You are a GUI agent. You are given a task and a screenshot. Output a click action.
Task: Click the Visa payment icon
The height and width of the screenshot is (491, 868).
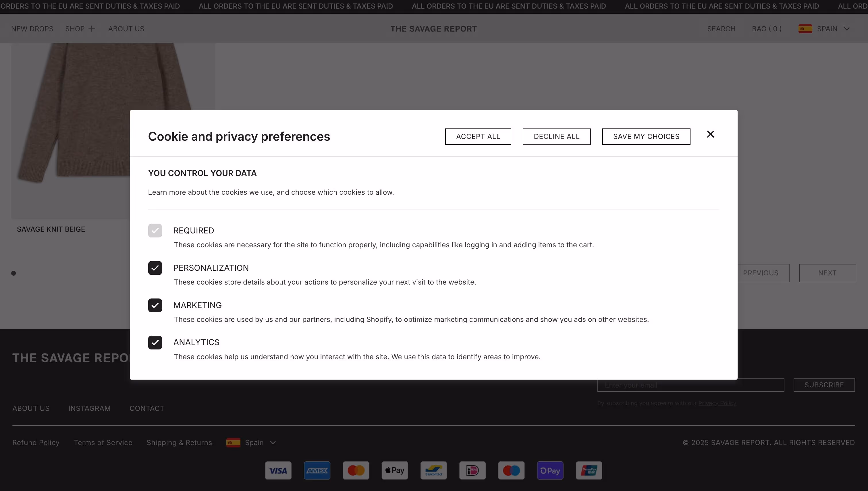click(278, 470)
